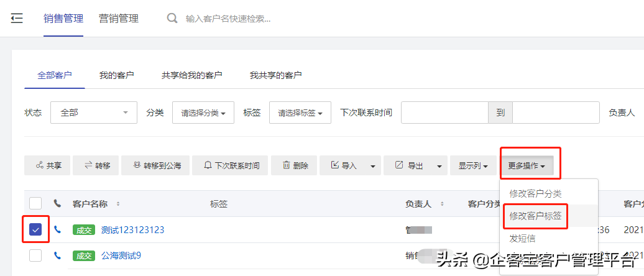
Task: Toggle the 更多操作 dropdown
Action: 527,165
